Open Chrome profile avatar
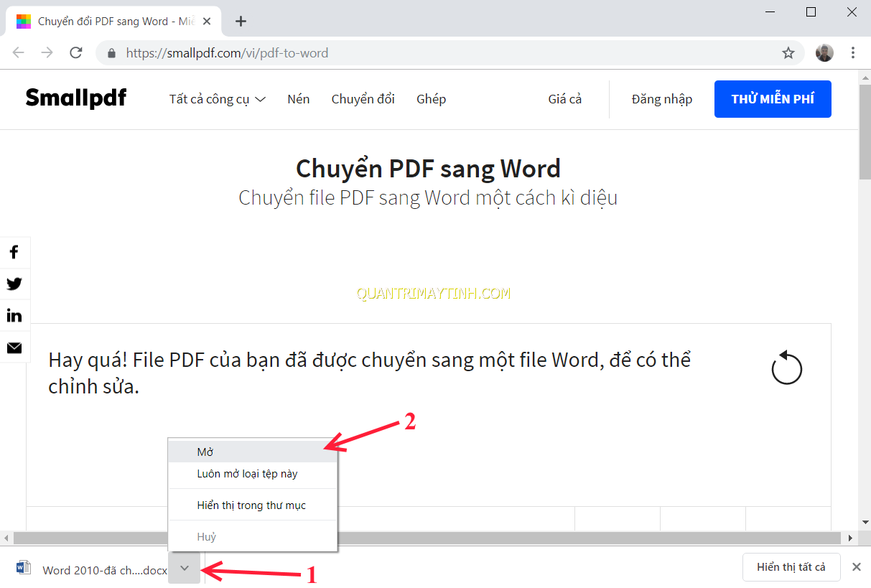The image size is (871, 588). [824, 52]
